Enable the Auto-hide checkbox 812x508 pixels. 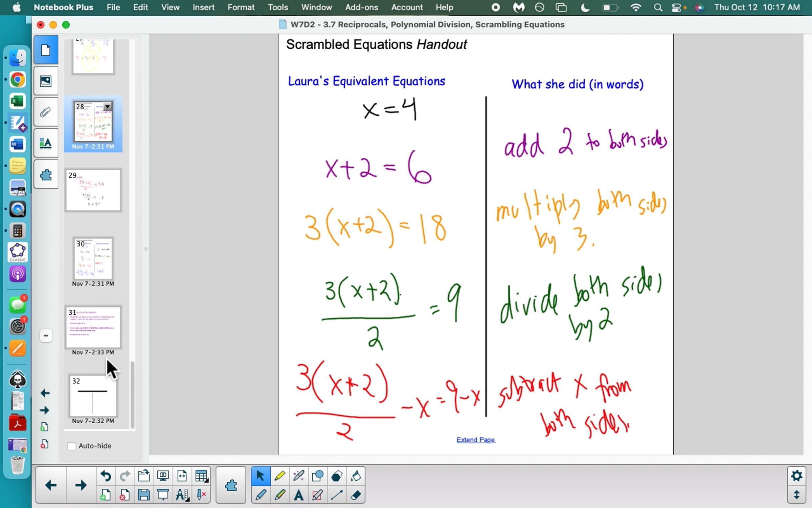click(x=72, y=446)
